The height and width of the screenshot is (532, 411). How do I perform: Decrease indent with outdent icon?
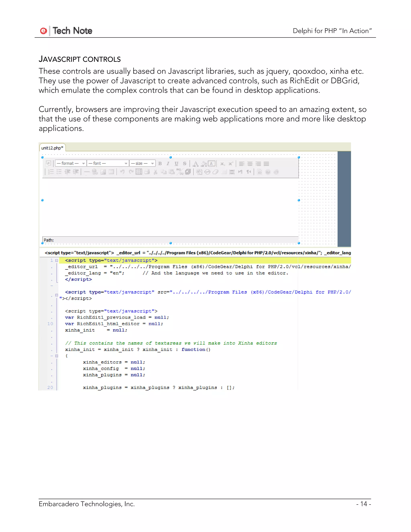67,172
